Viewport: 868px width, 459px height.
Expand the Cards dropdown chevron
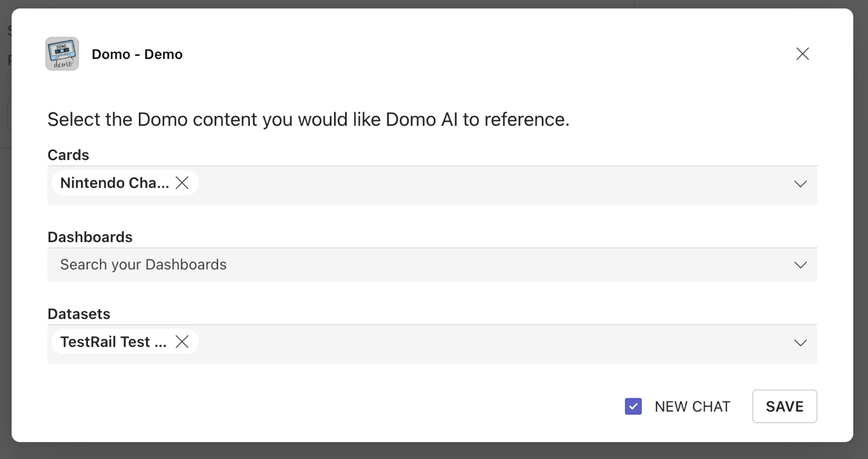click(800, 184)
